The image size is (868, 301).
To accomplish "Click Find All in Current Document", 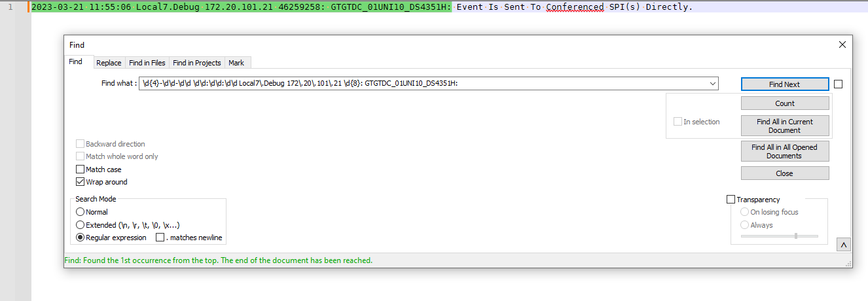I will pos(785,126).
